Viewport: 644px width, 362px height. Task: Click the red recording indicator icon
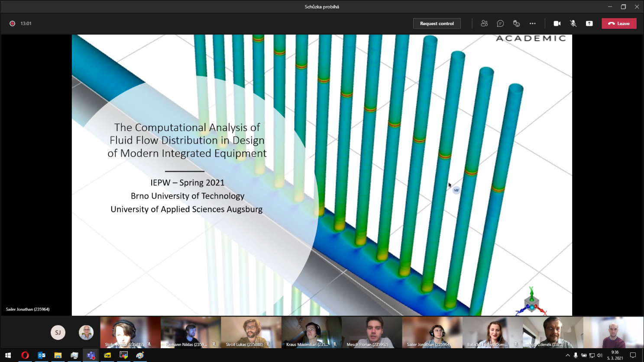click(13, 23)
